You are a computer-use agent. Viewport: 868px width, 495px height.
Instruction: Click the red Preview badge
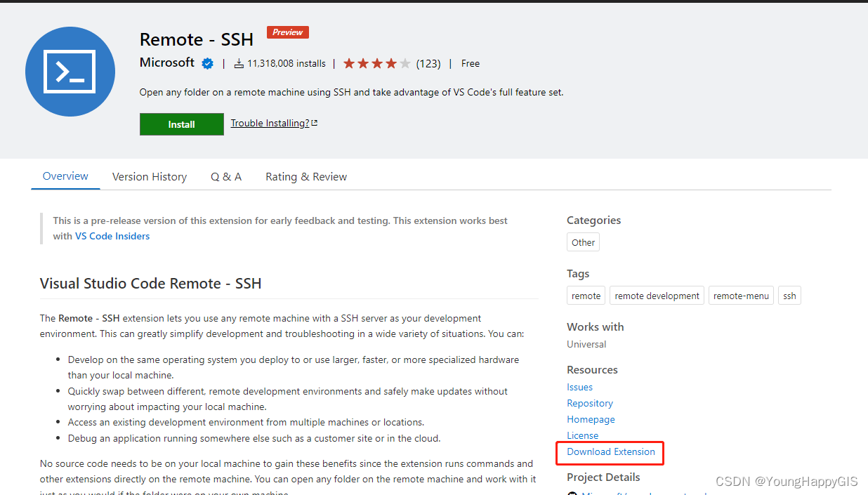point(288,32)
